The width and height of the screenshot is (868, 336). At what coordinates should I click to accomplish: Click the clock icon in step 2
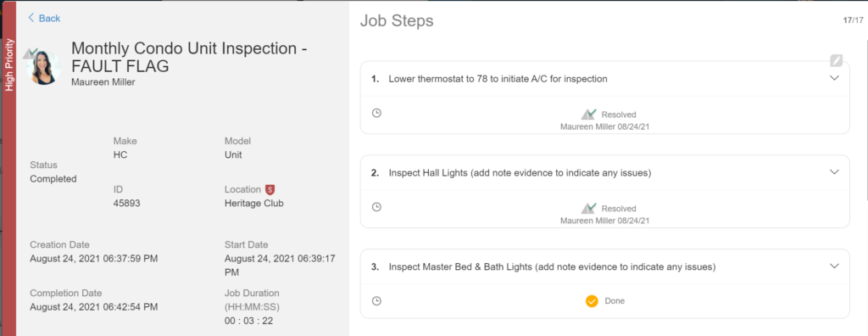376,207
